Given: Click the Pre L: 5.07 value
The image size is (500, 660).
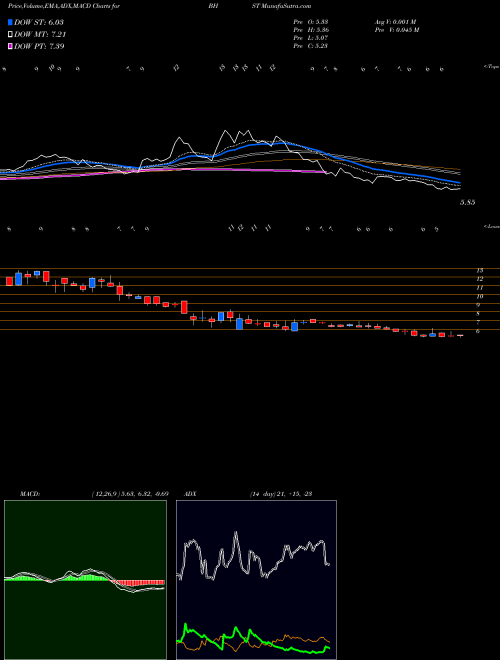Looking at the screenshot, I should coord(311,38).
